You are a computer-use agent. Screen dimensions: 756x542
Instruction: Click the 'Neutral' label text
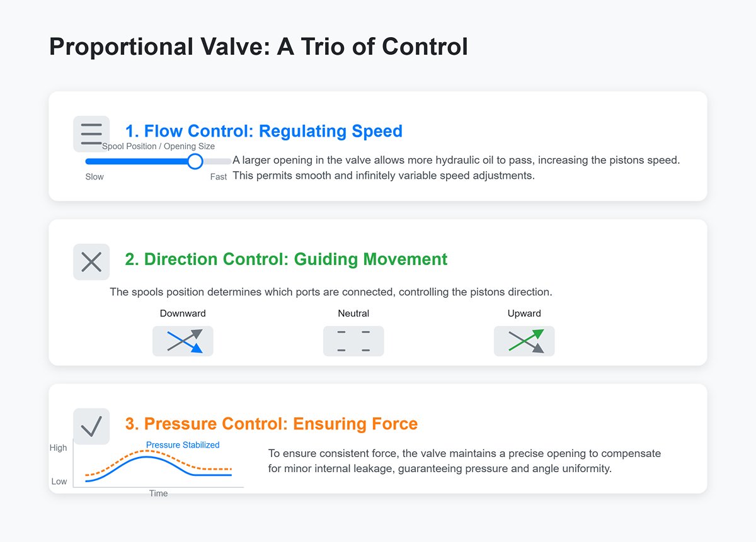[353, 313]
